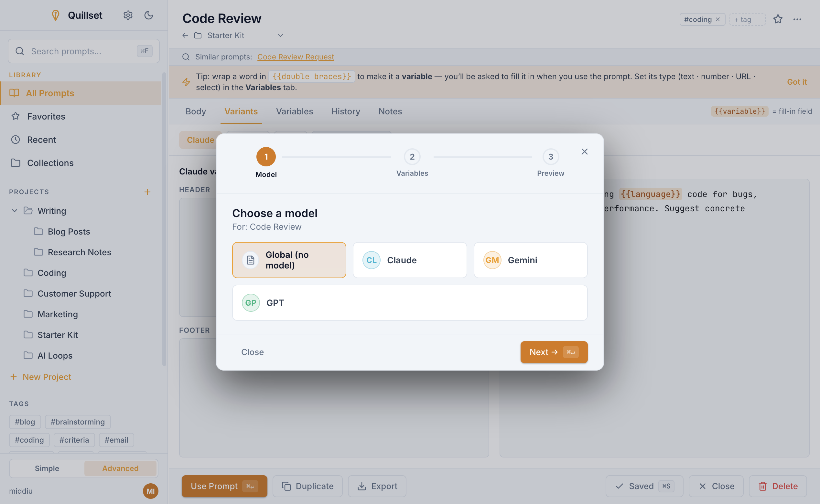
Task: Select Global (no model) option
Action: [289, 260]
